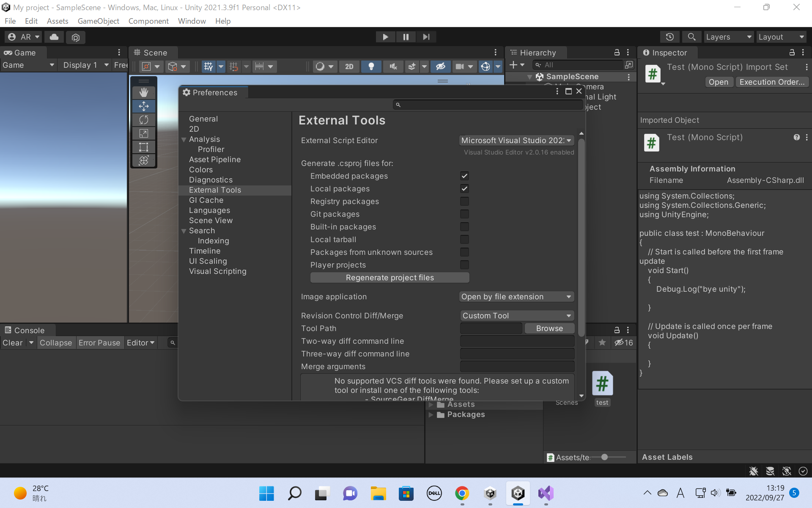Collapse the Analysis section in Preferences
The height and width of the screenshot is (508, 812).
coord(184,139)
